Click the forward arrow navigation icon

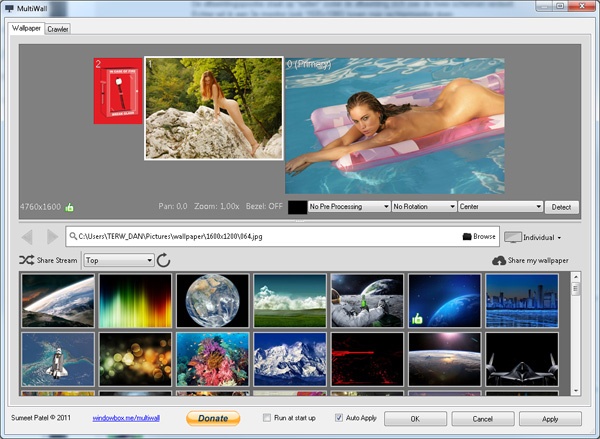(x=51, y=237)
